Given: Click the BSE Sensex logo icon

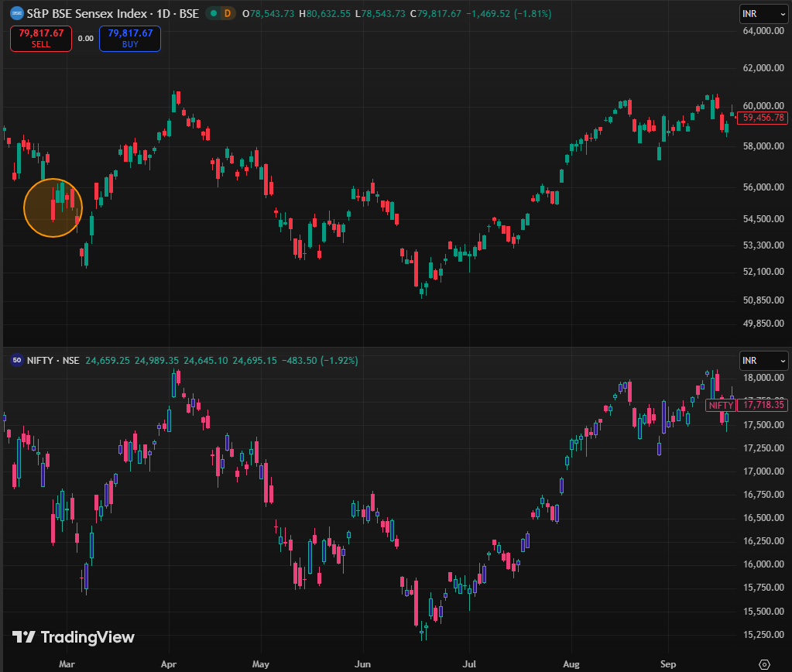Looking at the screenshot, I should (x=16, y=13).
